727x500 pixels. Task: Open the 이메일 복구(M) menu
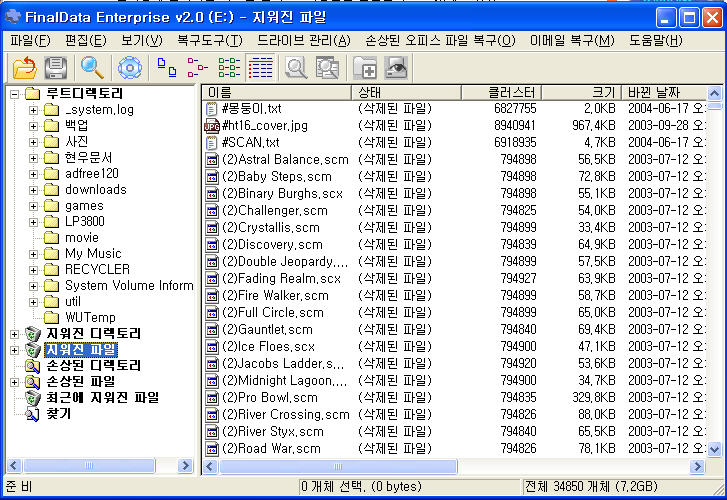click(572, 41)
